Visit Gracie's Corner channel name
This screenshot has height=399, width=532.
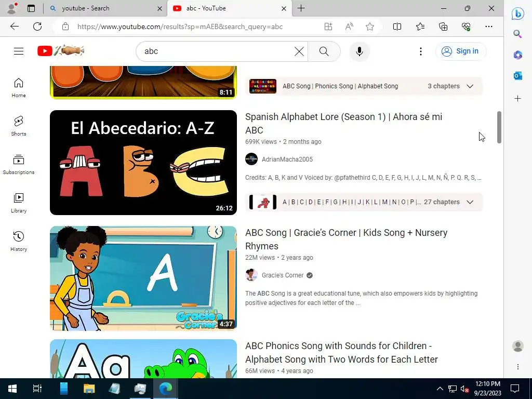(282, 275)
